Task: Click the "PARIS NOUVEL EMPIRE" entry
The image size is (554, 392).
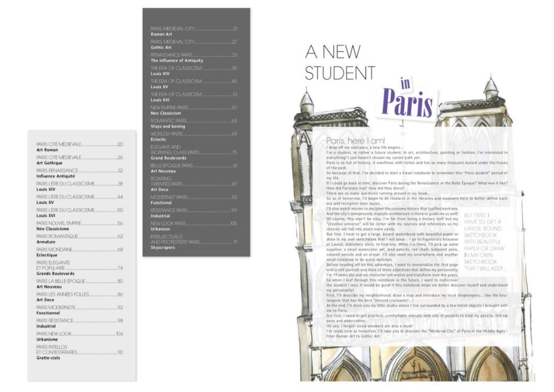Action: tap(80, 223)
